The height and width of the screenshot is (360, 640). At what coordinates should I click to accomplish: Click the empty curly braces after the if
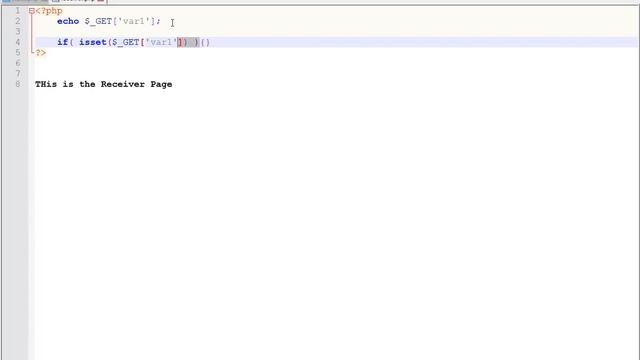[205, 42]
